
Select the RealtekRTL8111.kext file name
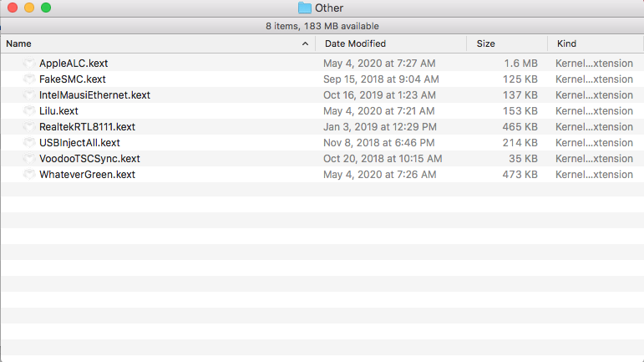point(87,126)
